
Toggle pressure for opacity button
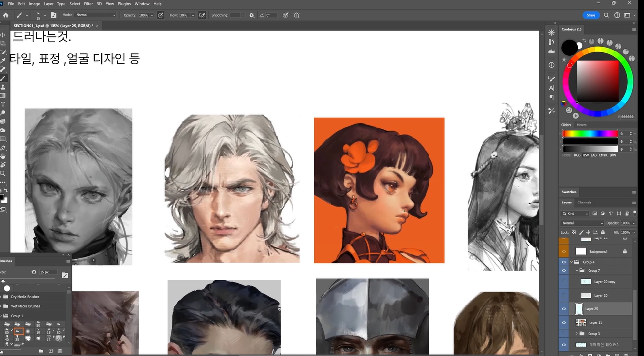(x=161, y=15)
